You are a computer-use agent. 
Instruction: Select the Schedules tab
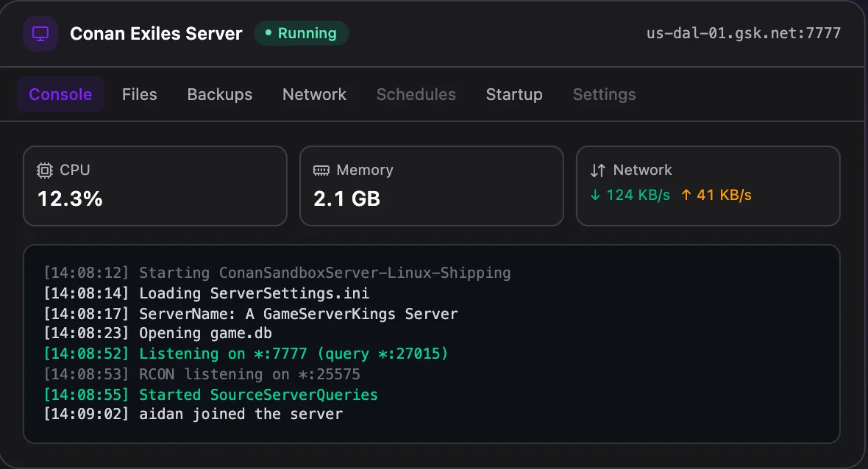point(416,95)
